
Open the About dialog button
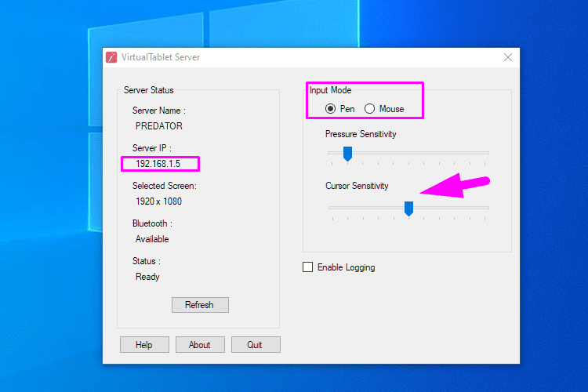tap(200, 345)
